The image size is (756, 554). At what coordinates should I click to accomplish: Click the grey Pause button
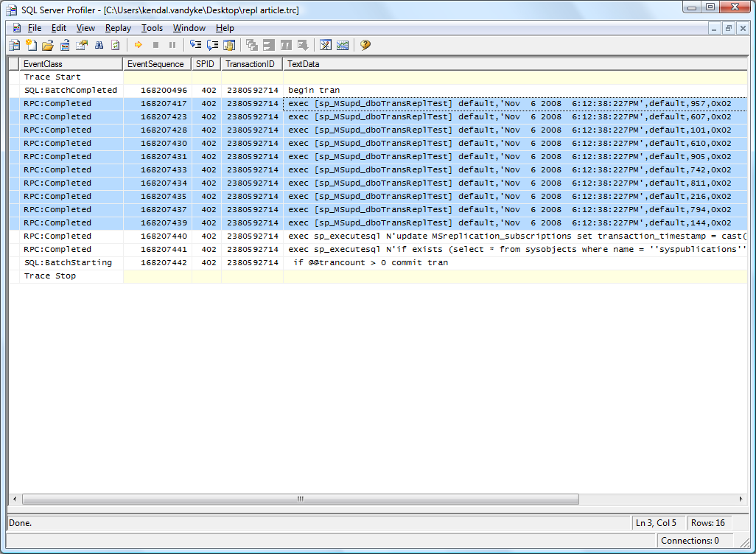[172, 46]
